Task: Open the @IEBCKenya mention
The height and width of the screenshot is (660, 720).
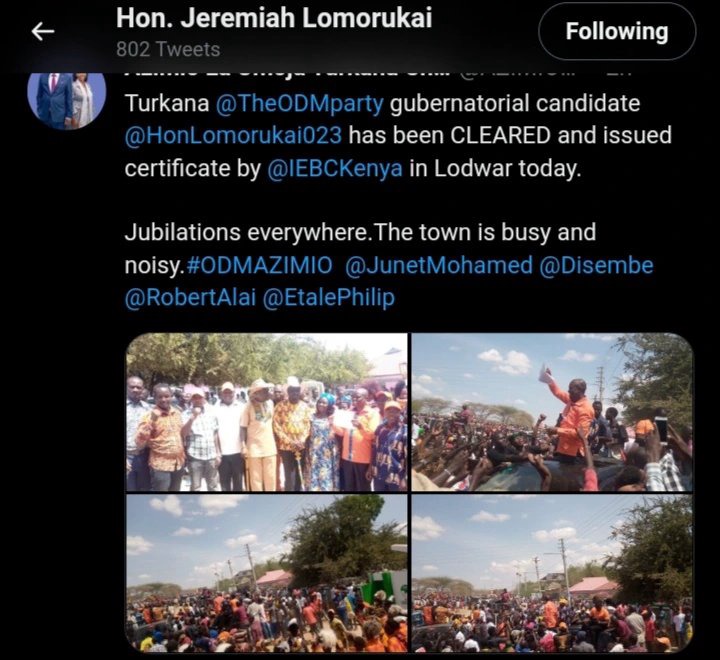Action: [x=335, y=168]
